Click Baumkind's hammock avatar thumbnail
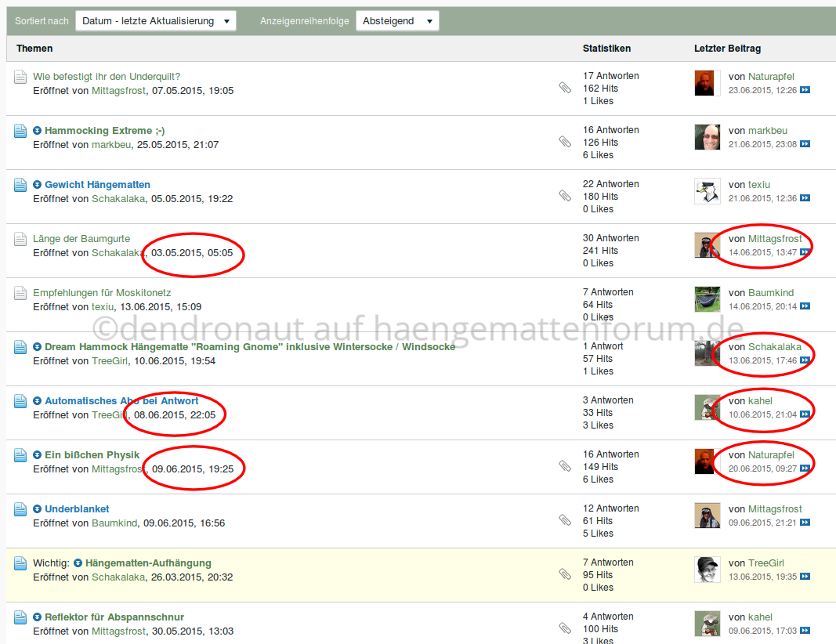This screenshot has height=644, width=836. (707, 299)
